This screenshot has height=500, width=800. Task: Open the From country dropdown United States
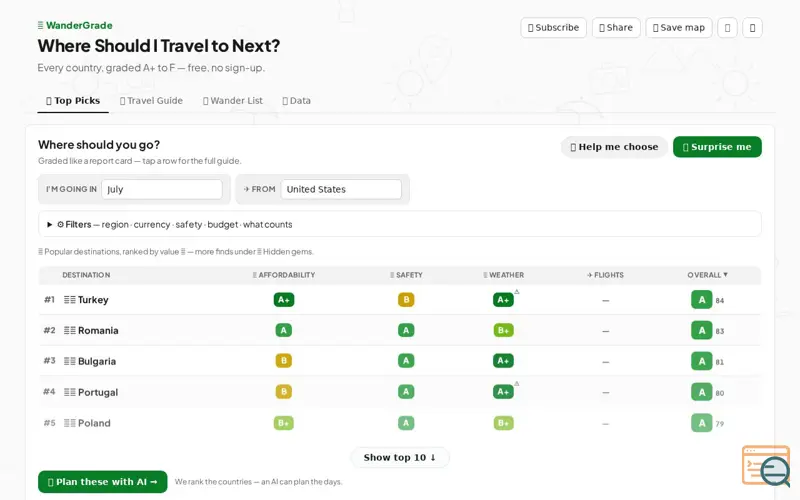pos(341,189)
